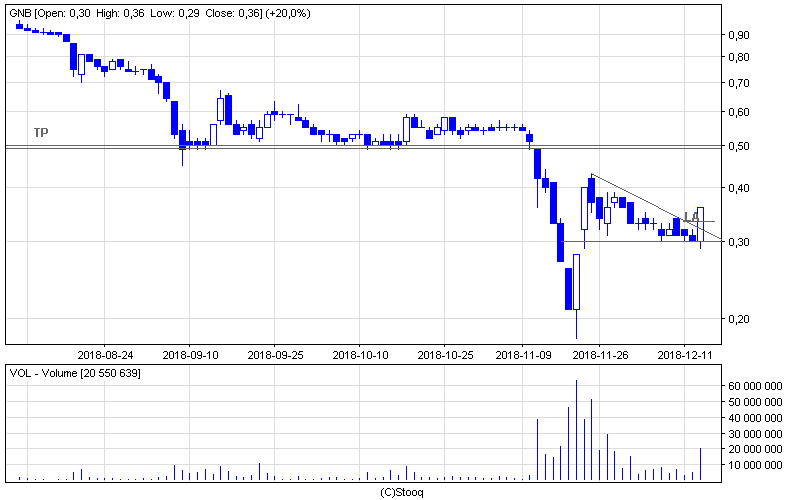The width and height of the screenshot is (800, 500).
Task: Click the 20 000 000 volume axis label
Action: [x=755, y=449]
